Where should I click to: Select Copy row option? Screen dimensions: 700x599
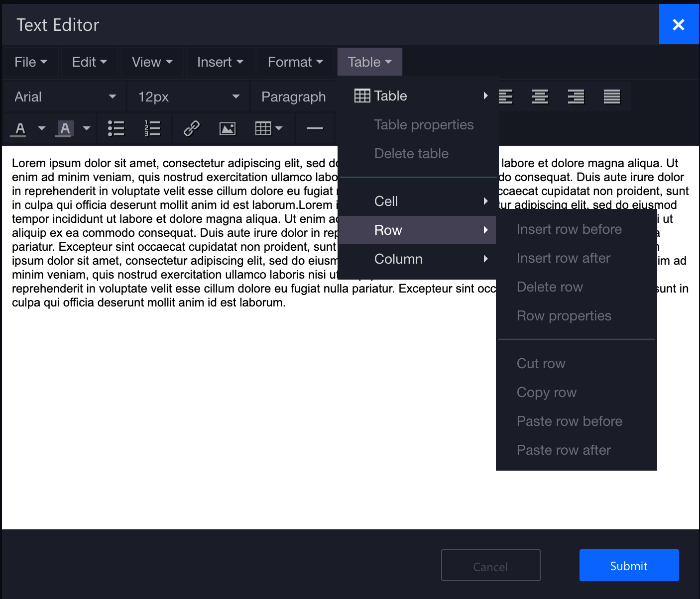[577, 392]
